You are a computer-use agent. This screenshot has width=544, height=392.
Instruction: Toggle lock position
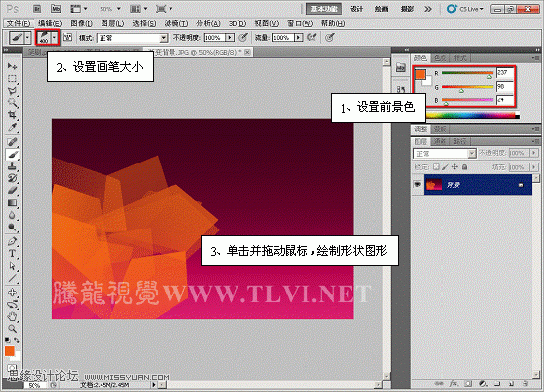click(x=455, y=167)
